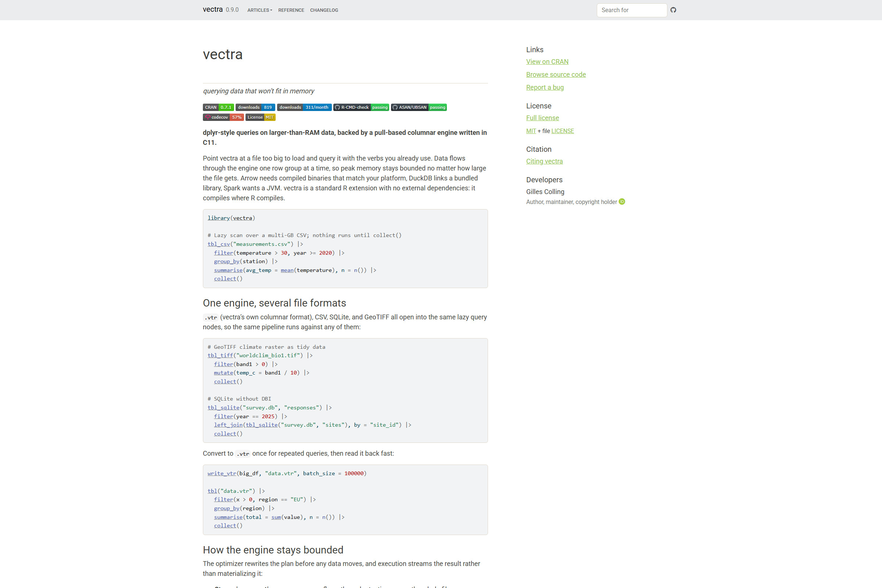Click the tbl("data.vtr") function link
The height and width of the screenshot is (588, 882).
tap(212, 491)
